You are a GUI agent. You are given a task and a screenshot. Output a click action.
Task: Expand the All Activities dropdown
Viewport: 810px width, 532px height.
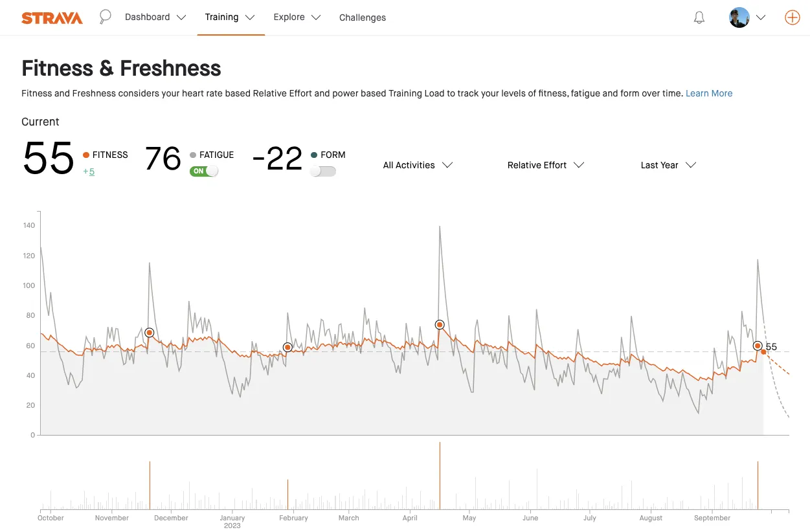coord(417,165)
